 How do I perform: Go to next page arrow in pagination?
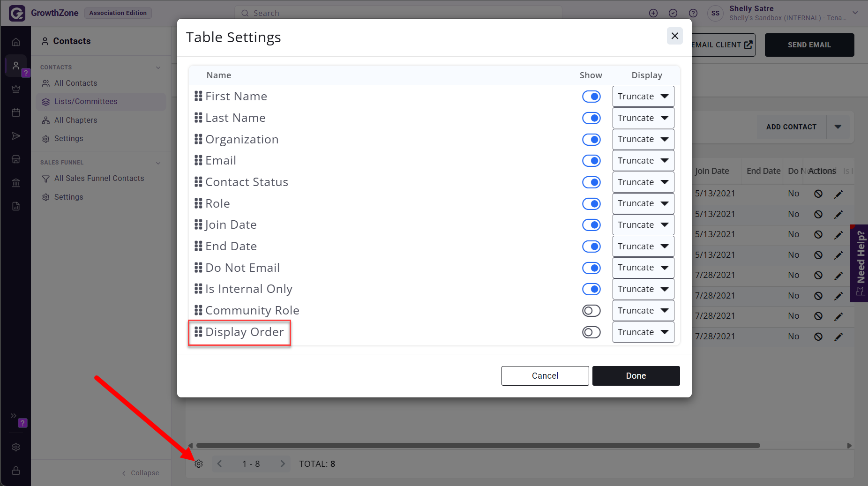283,464
